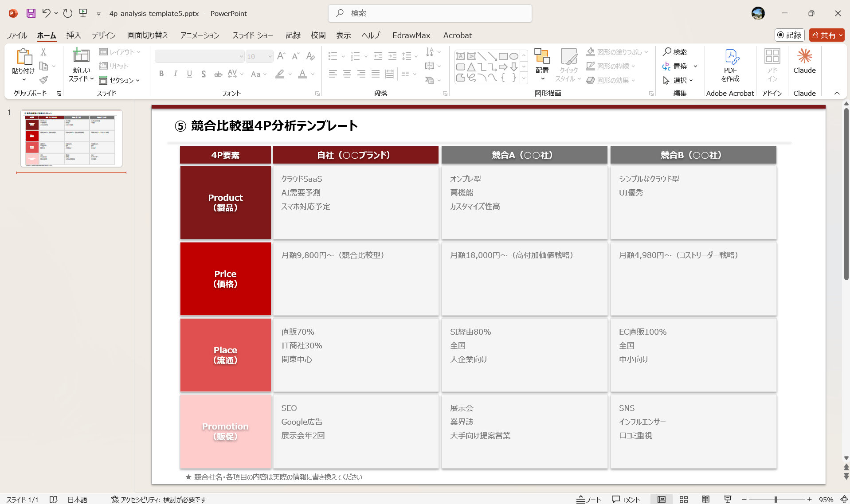The width and height of the screenshot is (850, 504).
Task: Click the Format Painter brush icon
Action: click(43, 80)
